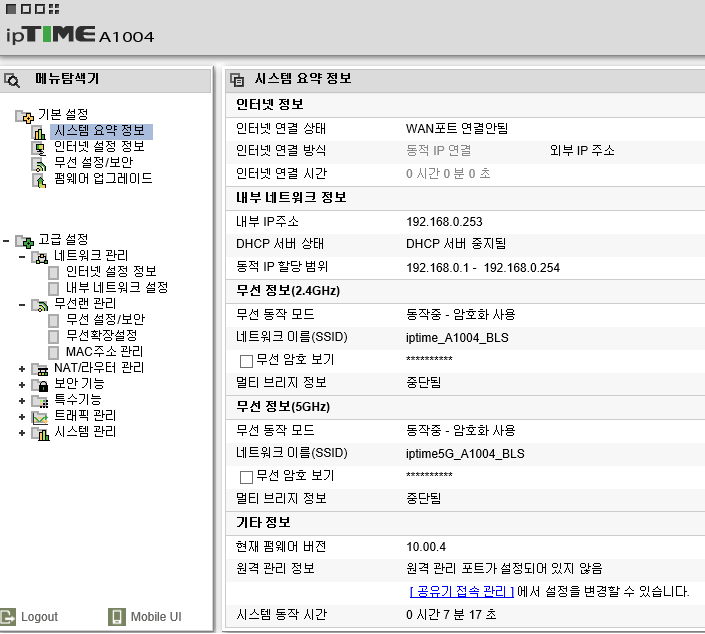Open 무선 설정/보안 under 무선랜 관리
705x634 pixels.
click(105, 320)
